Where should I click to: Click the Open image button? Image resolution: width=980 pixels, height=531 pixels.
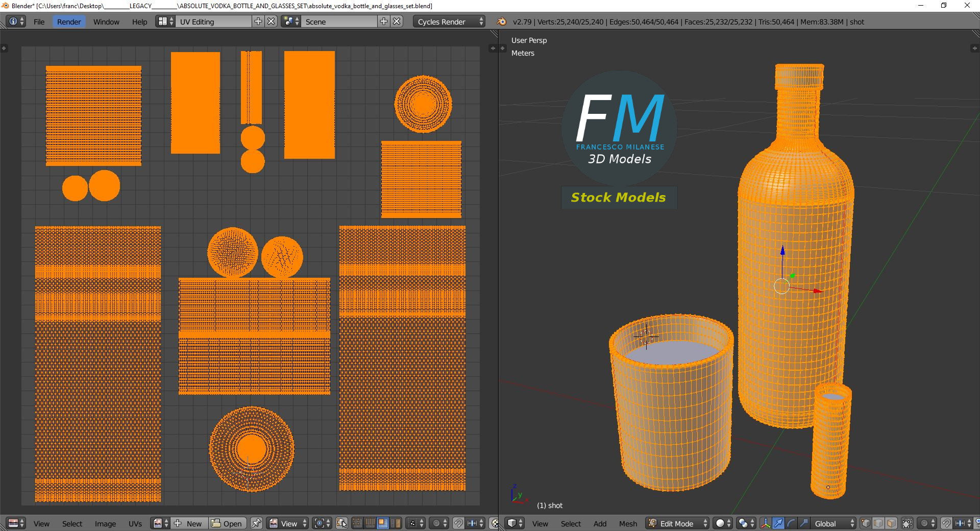tap(227, 523)
